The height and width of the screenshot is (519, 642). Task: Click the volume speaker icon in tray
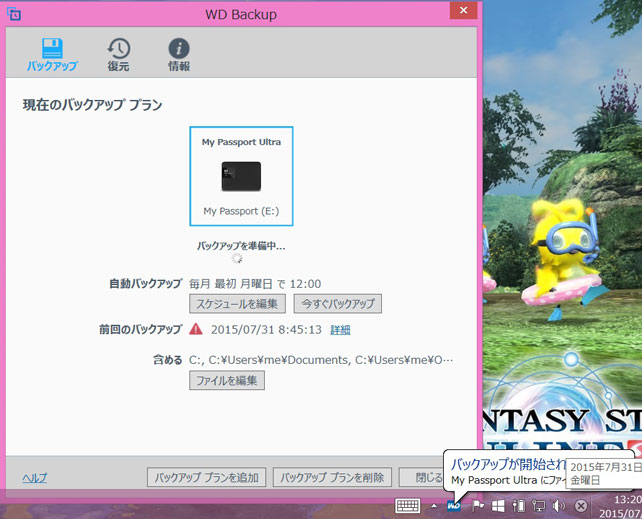[558, 506]
